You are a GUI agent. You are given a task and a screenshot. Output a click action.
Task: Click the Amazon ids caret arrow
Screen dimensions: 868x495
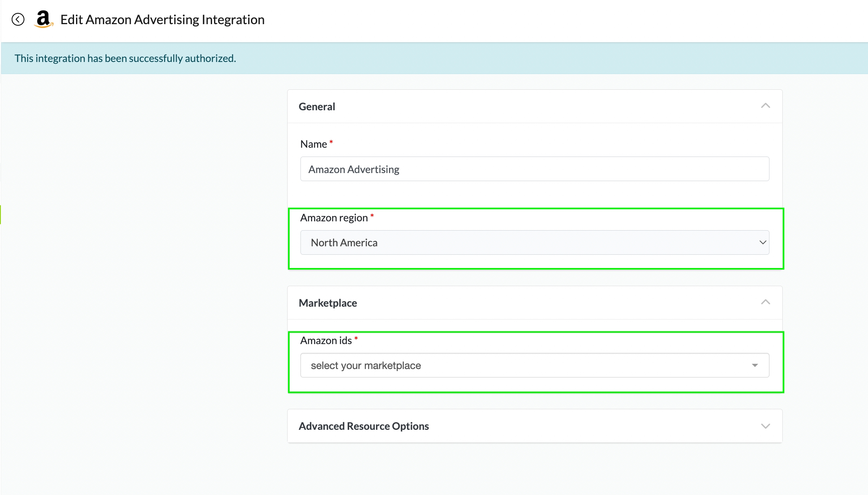pos(755,365)
